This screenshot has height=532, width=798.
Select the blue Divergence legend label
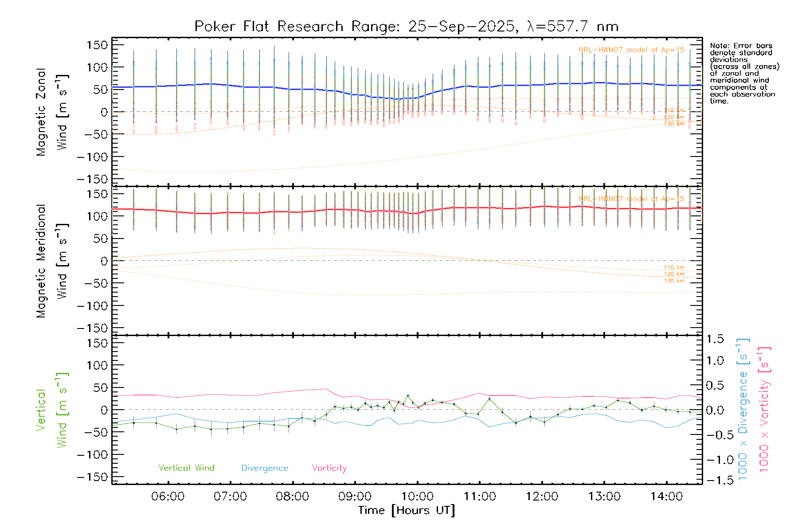coord(265,468)
